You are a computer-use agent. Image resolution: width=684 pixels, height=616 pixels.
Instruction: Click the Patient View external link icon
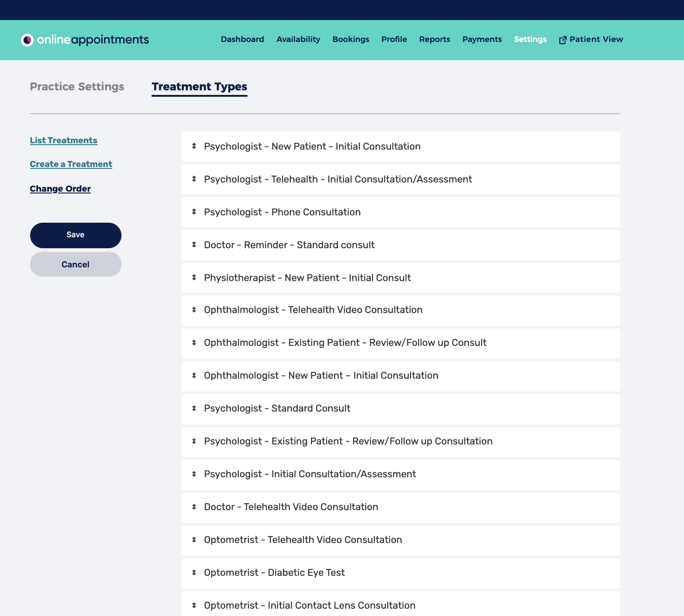tap(563, 40)
